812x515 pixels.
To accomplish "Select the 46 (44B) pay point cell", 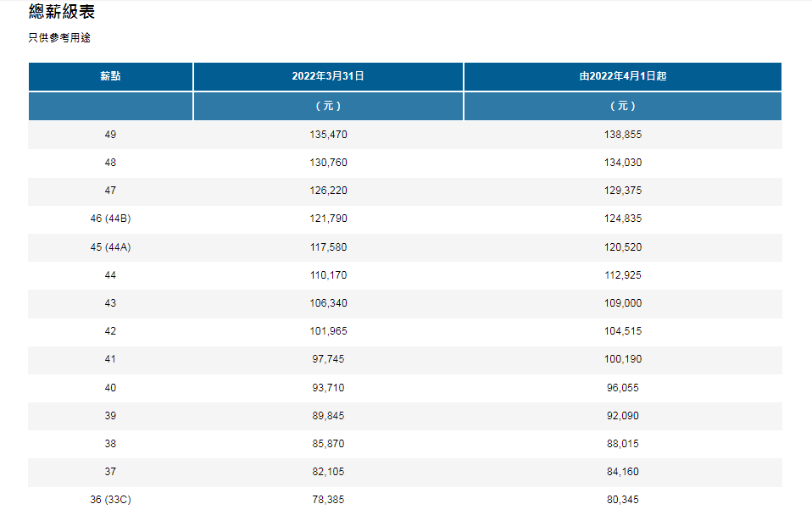I will 110,219.
